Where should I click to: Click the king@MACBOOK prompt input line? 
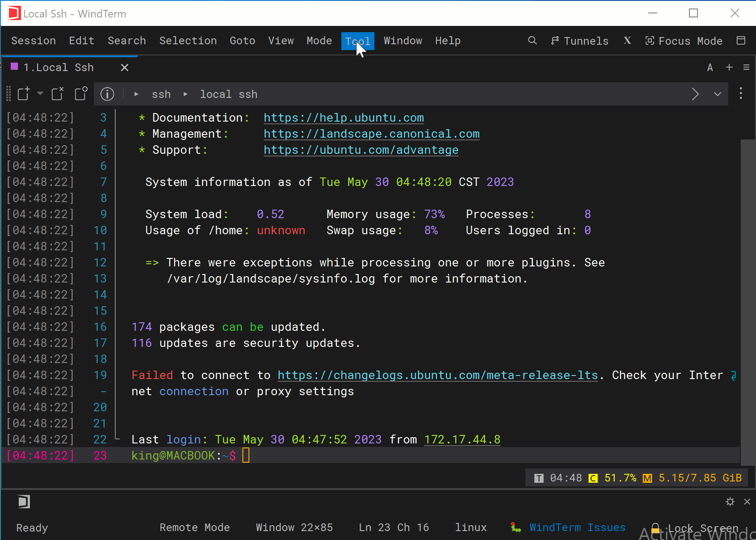click(371, 456)
